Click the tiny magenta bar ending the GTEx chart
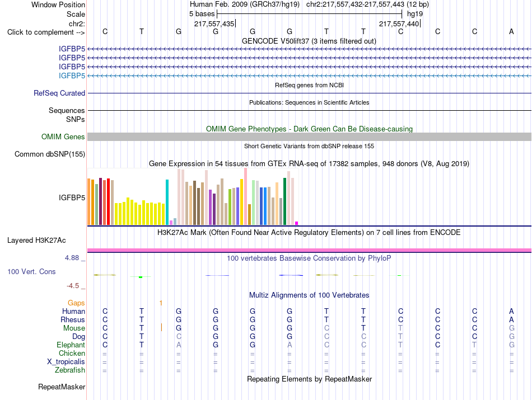Screen dimensions: 532x400 coord(297,223)
